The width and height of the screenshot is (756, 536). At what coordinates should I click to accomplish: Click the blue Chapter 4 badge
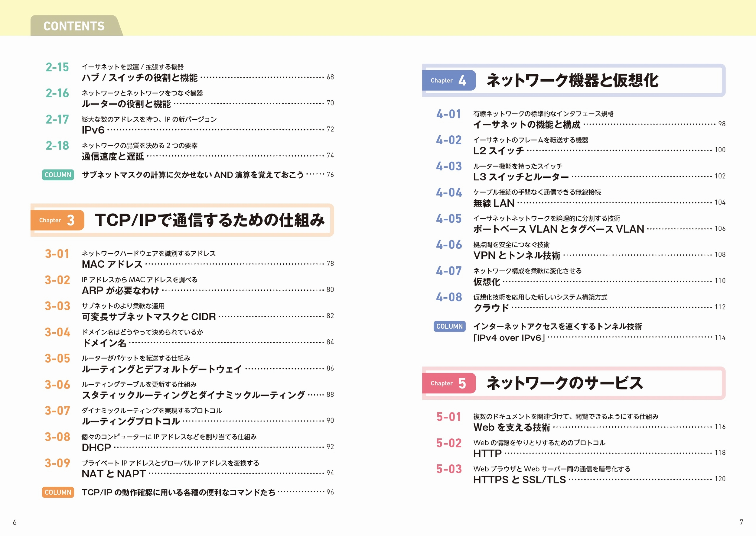(449, 80)
